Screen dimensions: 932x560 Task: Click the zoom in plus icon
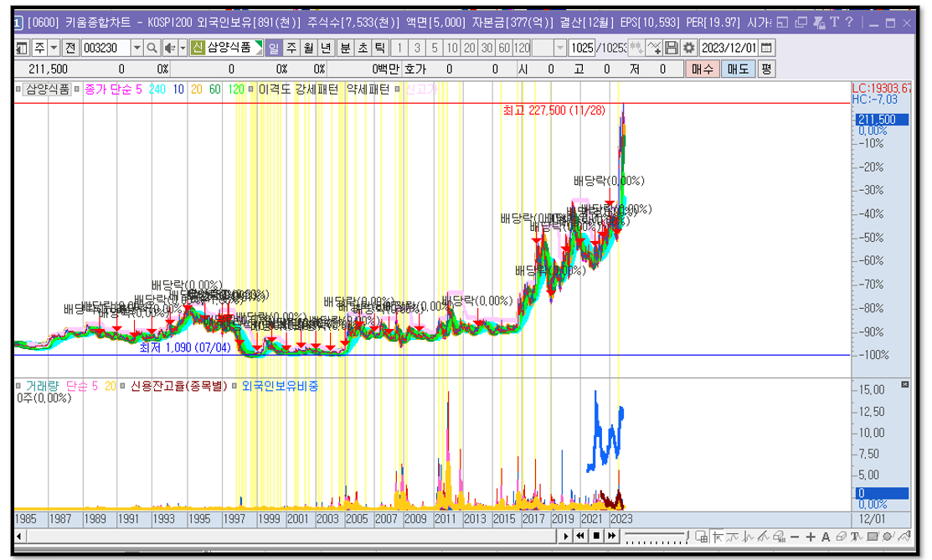coord(810,537)
